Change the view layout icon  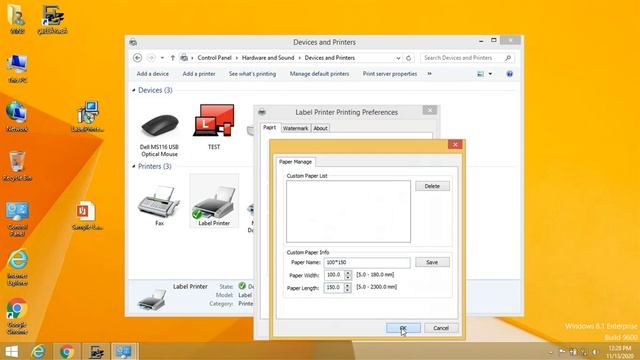480,74
